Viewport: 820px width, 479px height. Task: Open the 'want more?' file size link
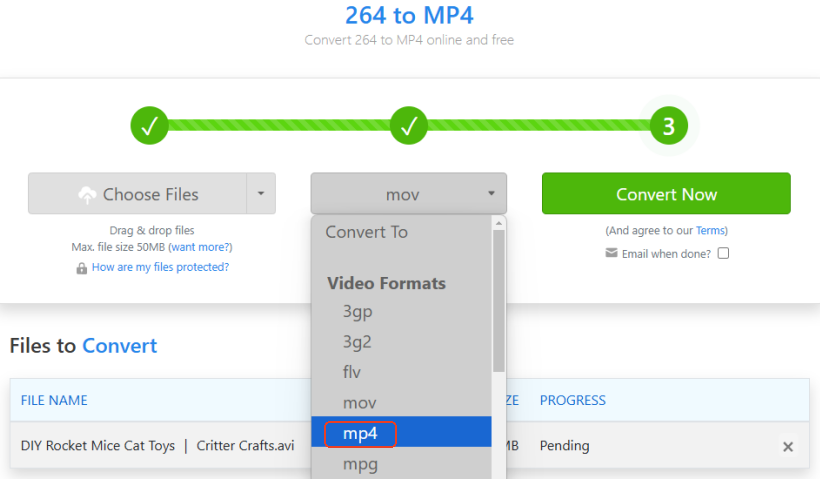(200, 246)
